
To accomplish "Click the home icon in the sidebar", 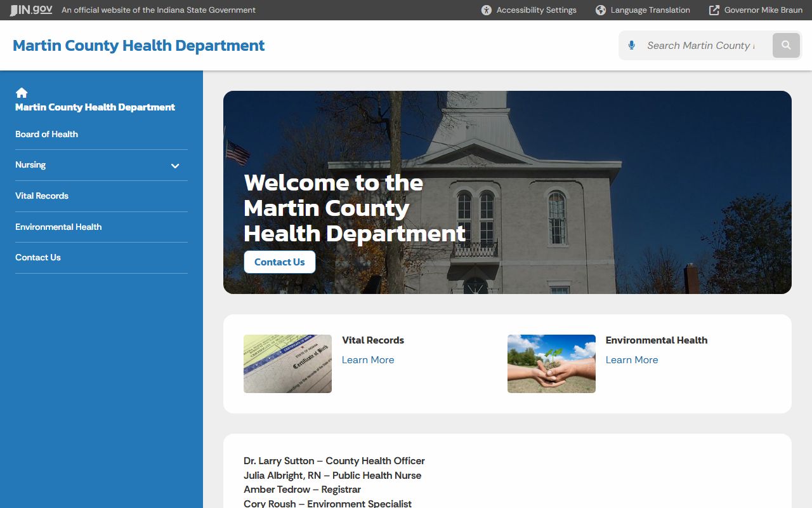I will [22, 93].
